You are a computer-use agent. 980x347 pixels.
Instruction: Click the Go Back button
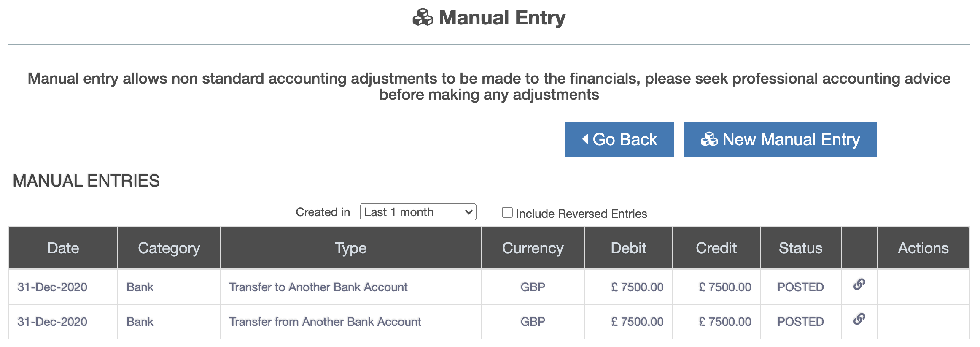click(x=619, y=139)
